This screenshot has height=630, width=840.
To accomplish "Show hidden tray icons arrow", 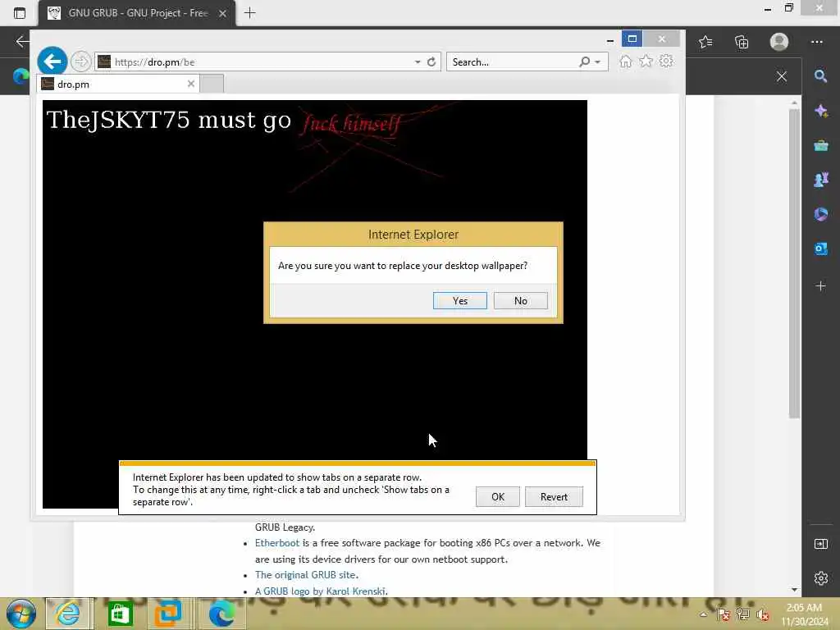I will [703, 614].
